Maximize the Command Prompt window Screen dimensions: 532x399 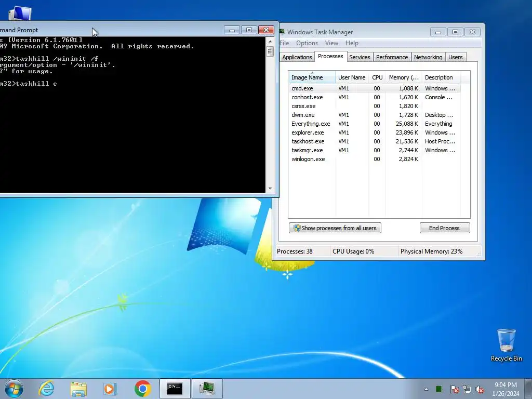click(x=249, y=30)
